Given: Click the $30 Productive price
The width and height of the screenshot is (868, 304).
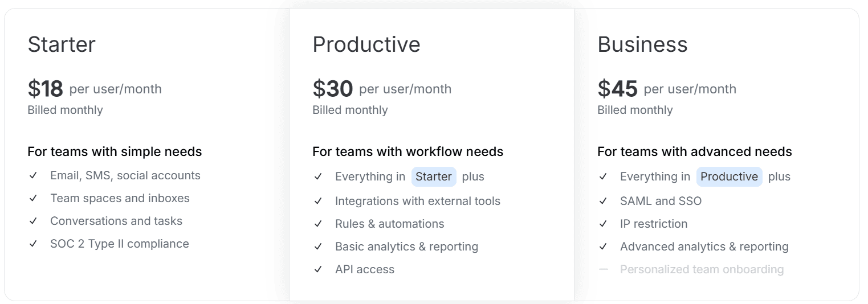Looking at the screenshot, I should click(x=333, y=89).
